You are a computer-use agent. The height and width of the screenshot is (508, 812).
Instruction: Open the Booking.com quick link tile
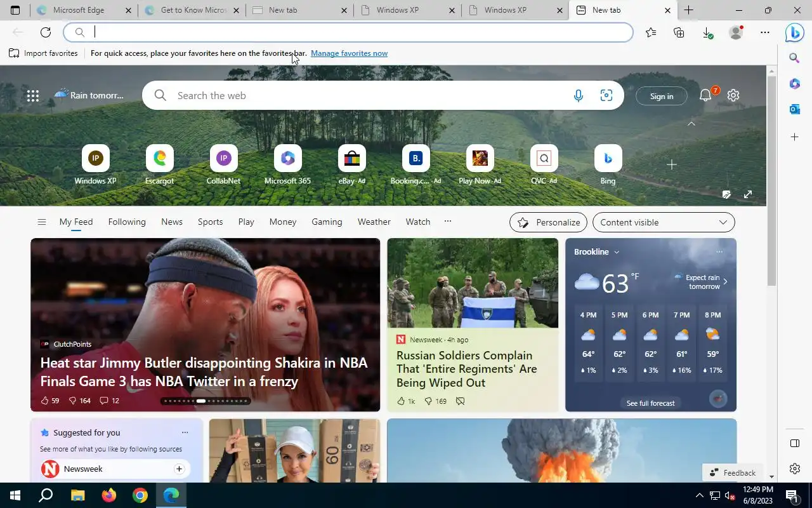pos(416,165)
